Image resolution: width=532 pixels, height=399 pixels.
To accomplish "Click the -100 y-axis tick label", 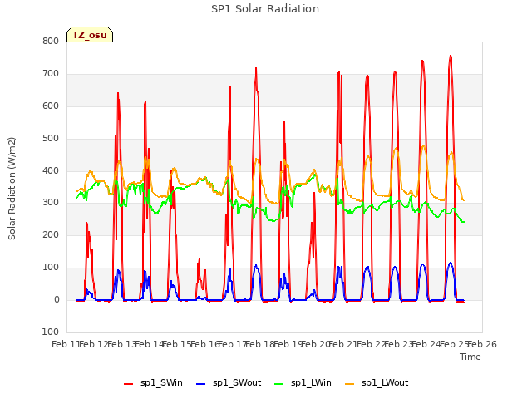I will [x=49, y=332].
